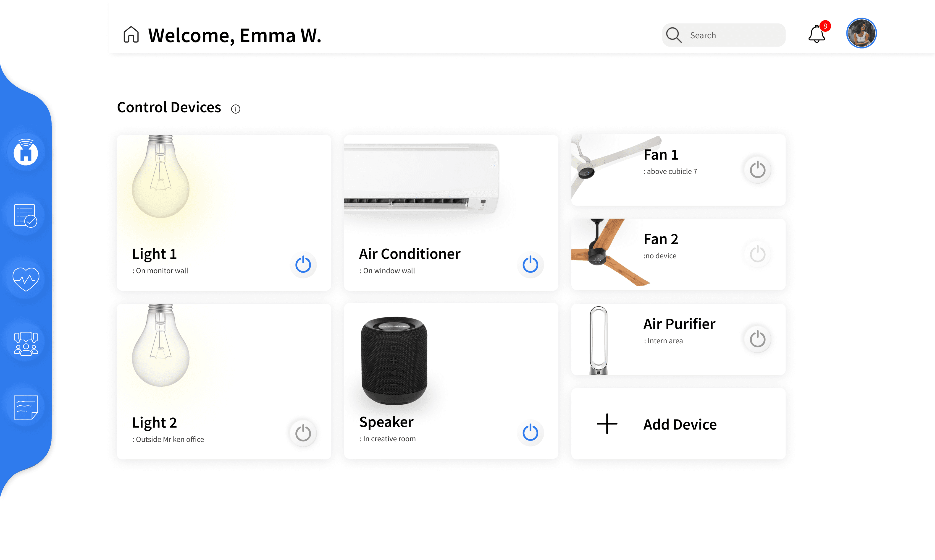Viewport: 935px width, 560px height.
Task: Turn on Air Purifier power button
Action: tap(757, 339)
